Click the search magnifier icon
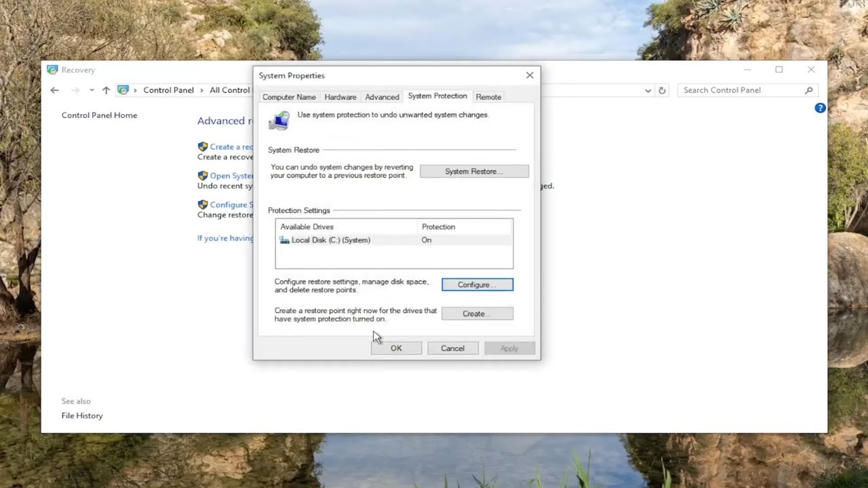 pos(808,90)
